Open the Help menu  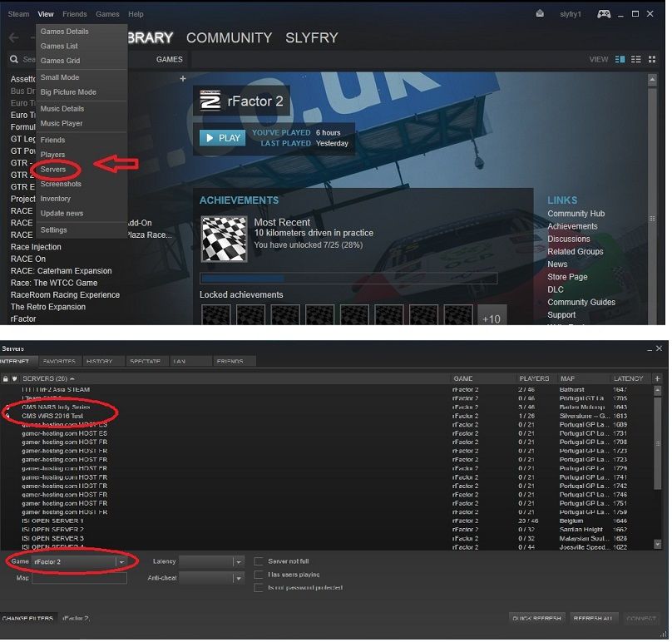[x=136, y=14]
